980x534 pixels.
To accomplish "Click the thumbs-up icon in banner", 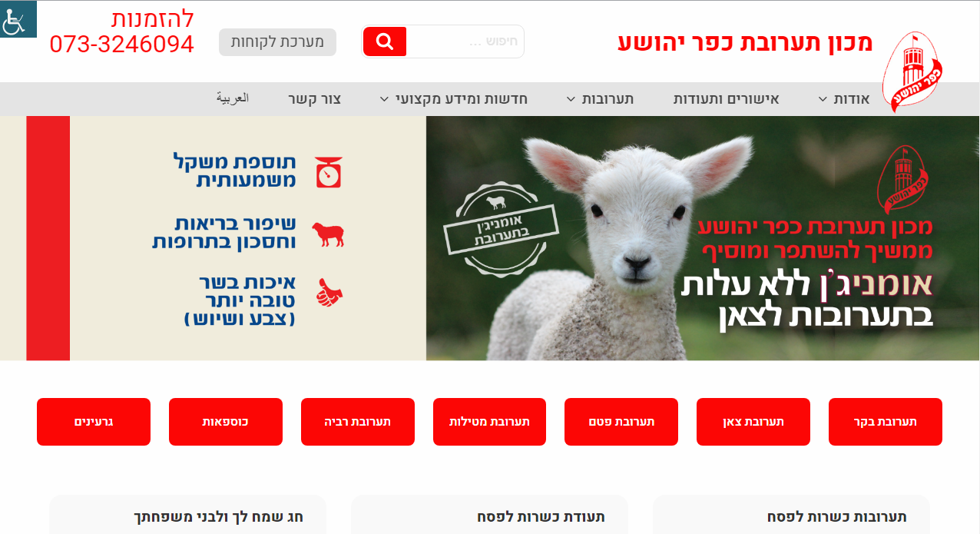I will (x=329, y=293).
